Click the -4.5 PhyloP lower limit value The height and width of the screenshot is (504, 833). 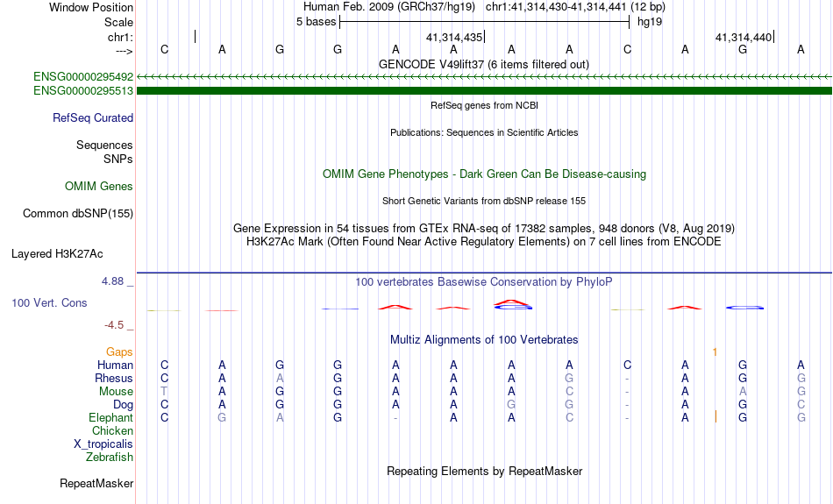[x=114, y=325]
